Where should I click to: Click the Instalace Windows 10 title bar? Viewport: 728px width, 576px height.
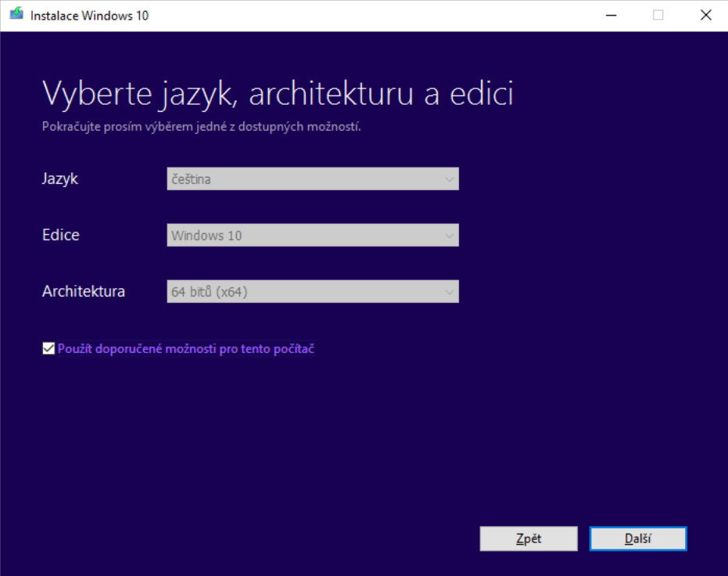[313, 15]
